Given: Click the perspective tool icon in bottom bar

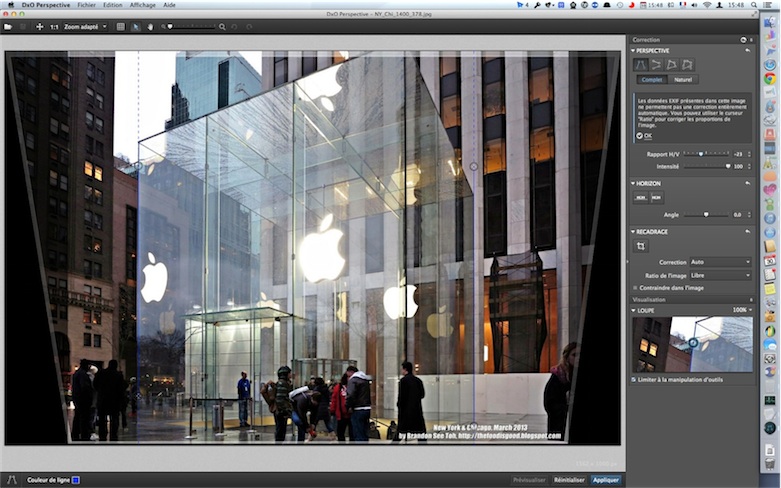Looking at the screenshot, I should click(12, 480).
